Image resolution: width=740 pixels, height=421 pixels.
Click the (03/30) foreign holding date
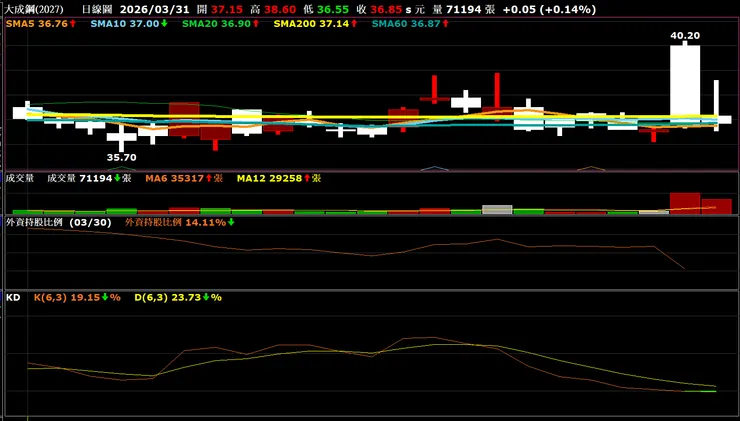[90, 223]
